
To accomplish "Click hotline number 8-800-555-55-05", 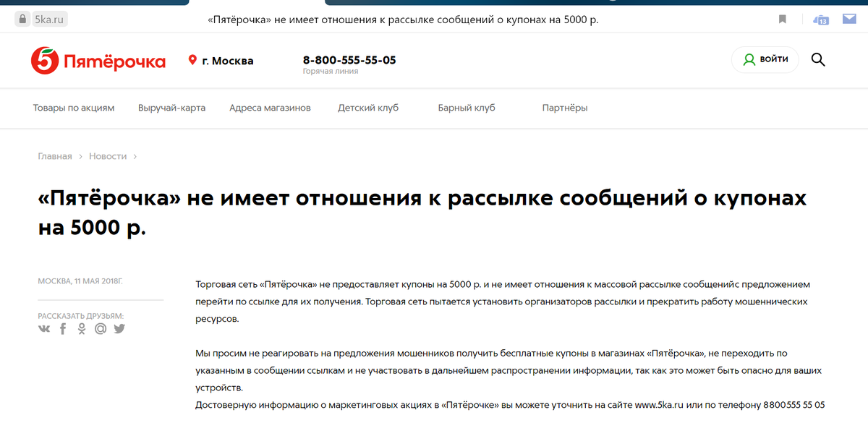I will (349, 60).
